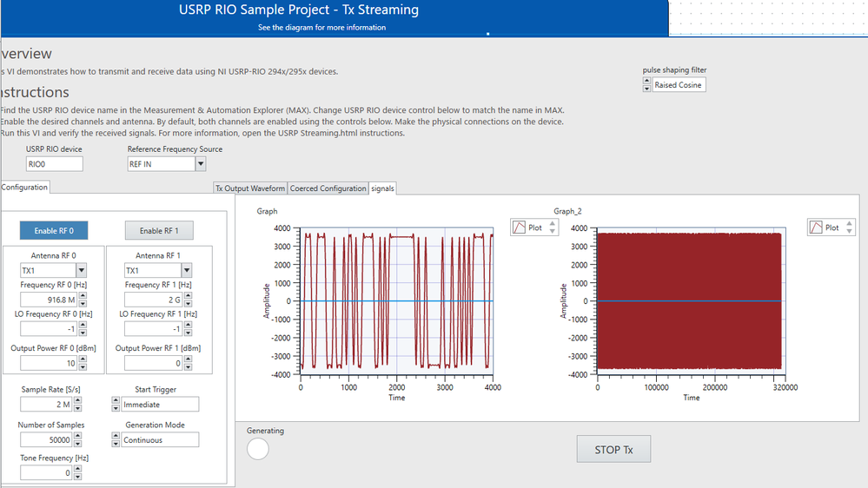
Task: Click pulse shaping filter Raised Cosine selector
Action: 679,84
